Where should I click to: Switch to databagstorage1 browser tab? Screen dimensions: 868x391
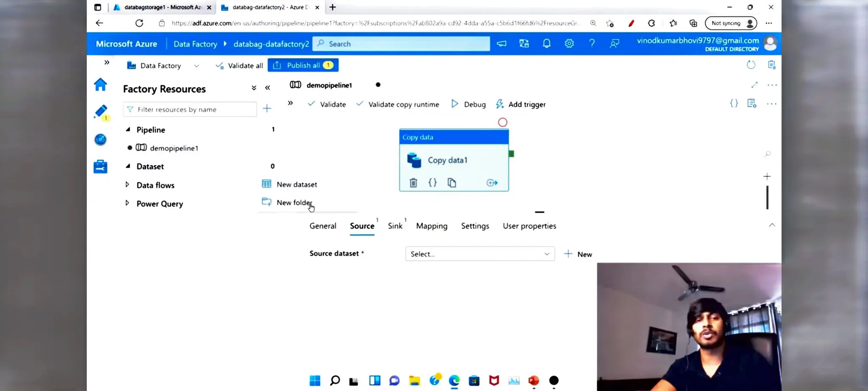point(163,7)
